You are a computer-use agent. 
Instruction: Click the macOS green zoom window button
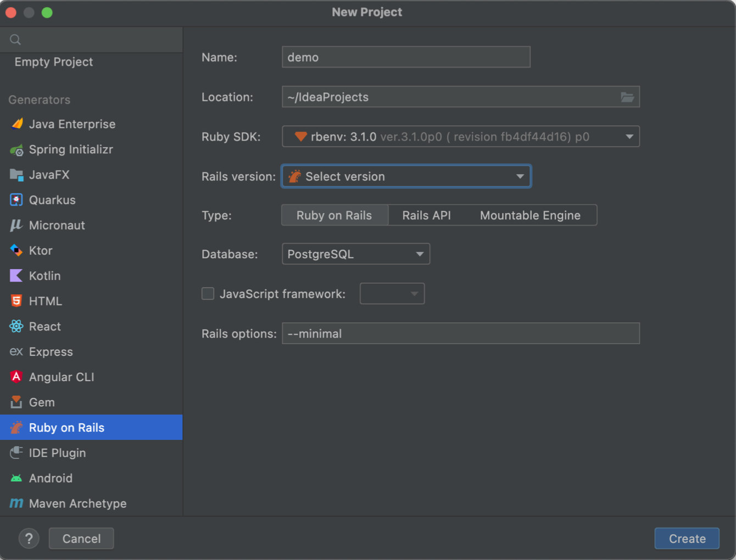(x=47, y=13)
